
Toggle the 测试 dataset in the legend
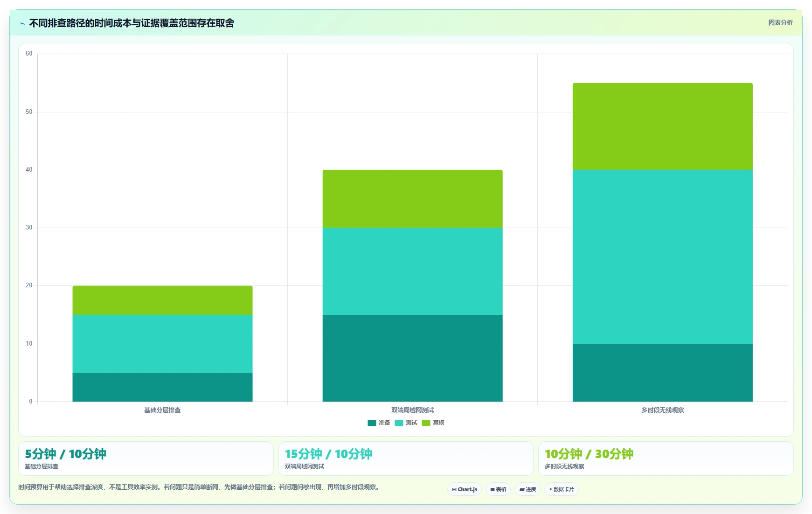click(x=406, y=423)
